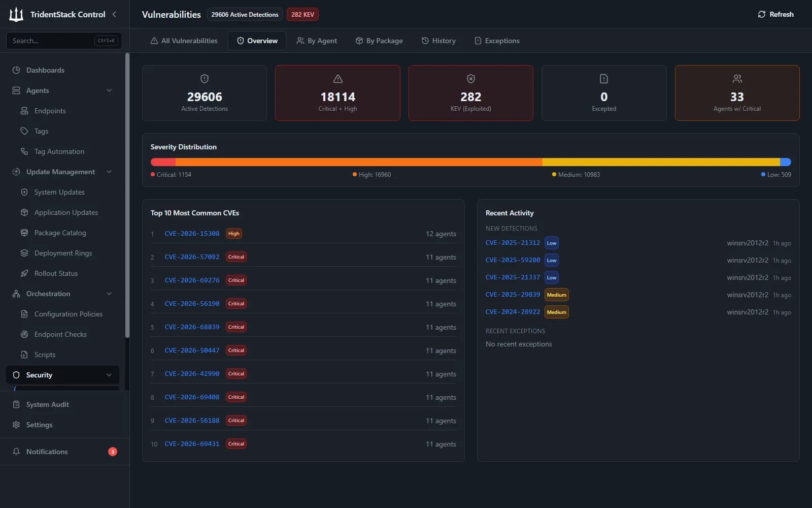Viewport: 812px width, 508px height.
Task: Collapse the Agents section chevron
Action: pyautogui.click(x=109, y=90)
